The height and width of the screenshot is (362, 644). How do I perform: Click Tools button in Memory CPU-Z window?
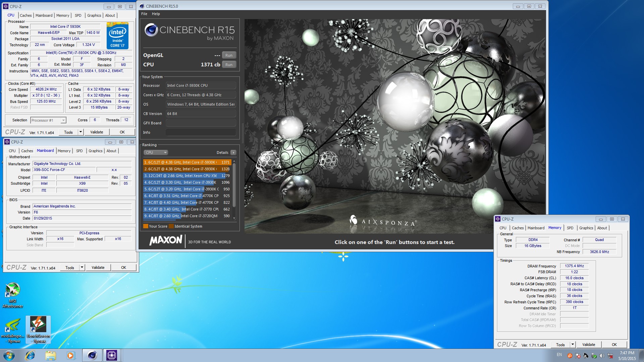point(560,345)
